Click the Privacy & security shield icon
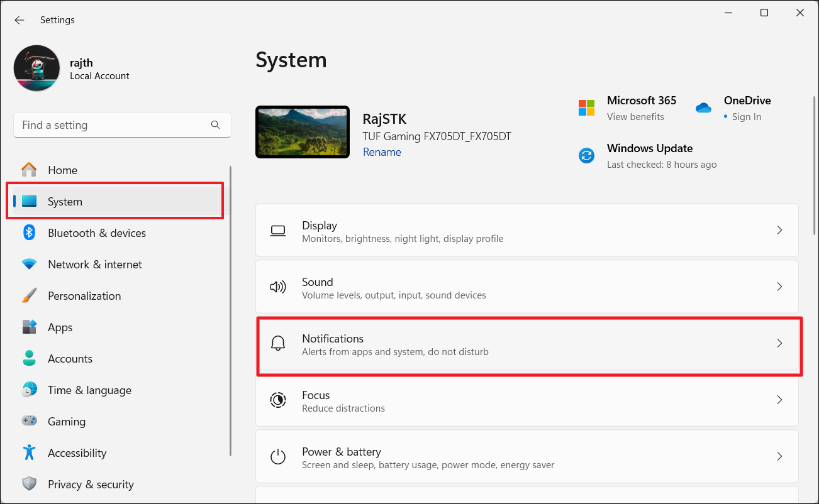 click(29, 485)
